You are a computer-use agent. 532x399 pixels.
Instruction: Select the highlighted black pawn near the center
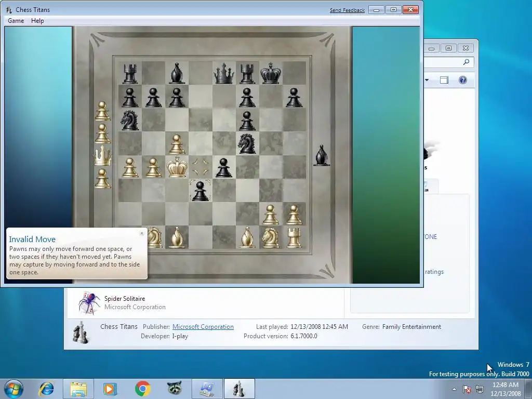click(x=200, y=191)
